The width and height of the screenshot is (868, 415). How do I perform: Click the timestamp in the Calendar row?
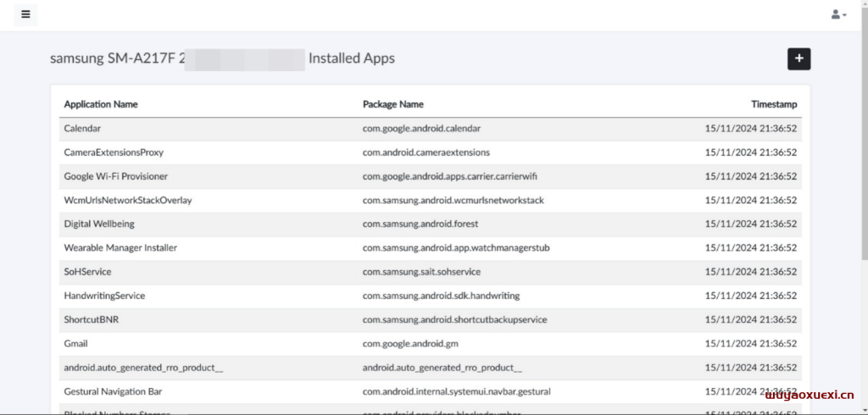751,129
